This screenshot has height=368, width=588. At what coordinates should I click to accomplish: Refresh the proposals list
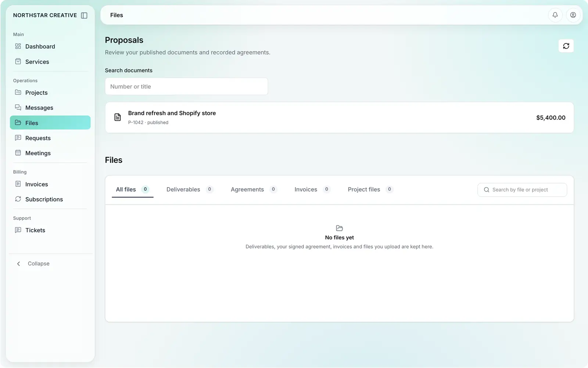[566, 46]
